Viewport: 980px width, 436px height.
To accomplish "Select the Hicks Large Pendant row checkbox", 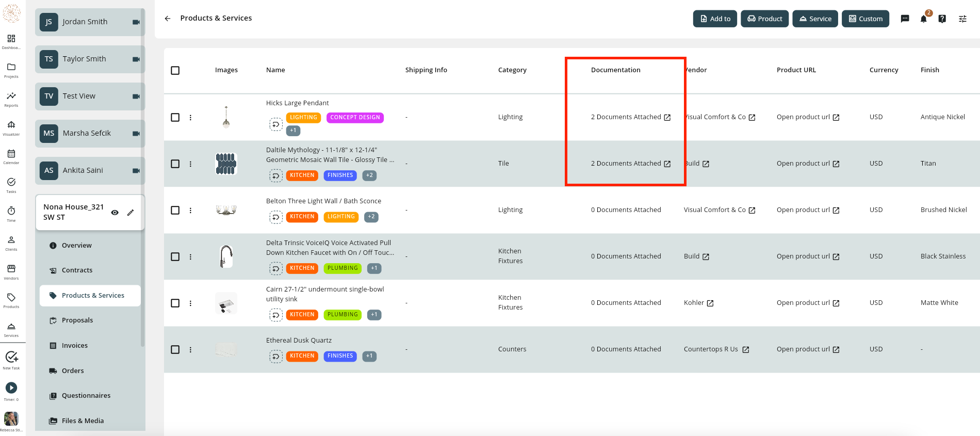I will point(175,117).
